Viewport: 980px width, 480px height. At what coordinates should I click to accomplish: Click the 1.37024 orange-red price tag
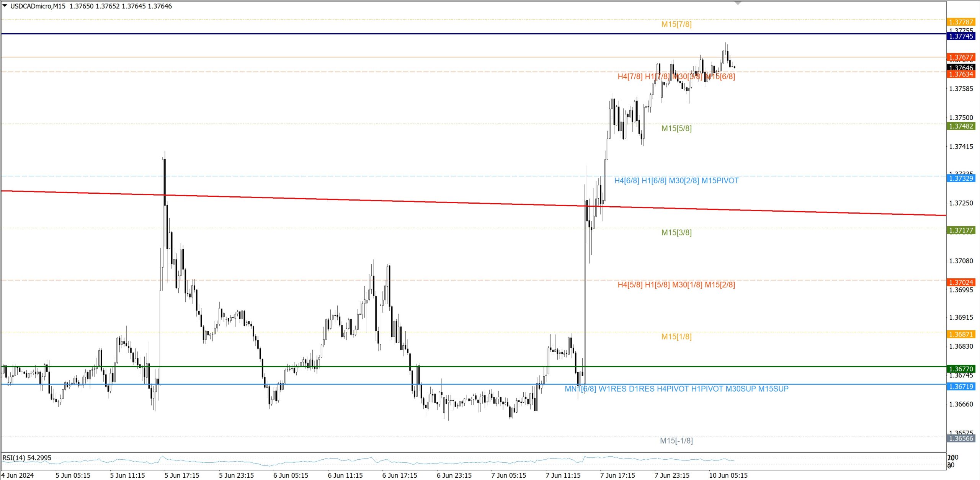pyautogui.click(x=961, y=282)
